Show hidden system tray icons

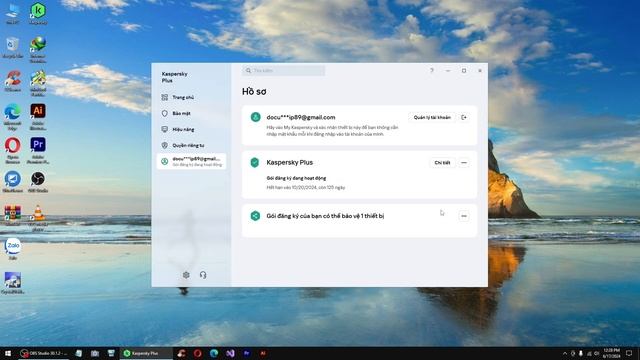tap(564, 353)
